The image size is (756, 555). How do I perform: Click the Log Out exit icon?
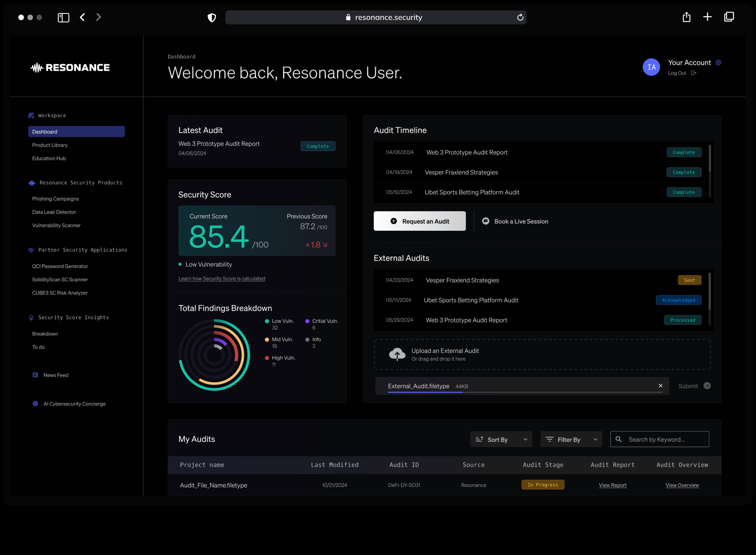coord(693,73)
